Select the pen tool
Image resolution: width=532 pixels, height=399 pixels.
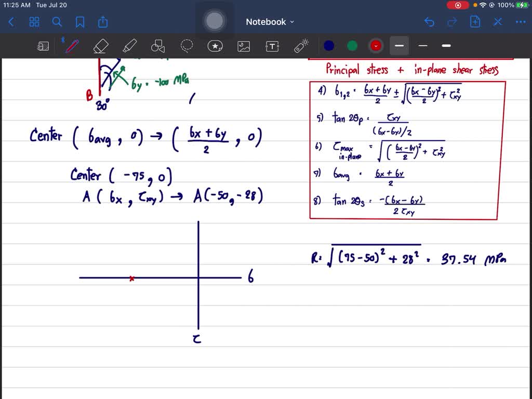point(72,46)
